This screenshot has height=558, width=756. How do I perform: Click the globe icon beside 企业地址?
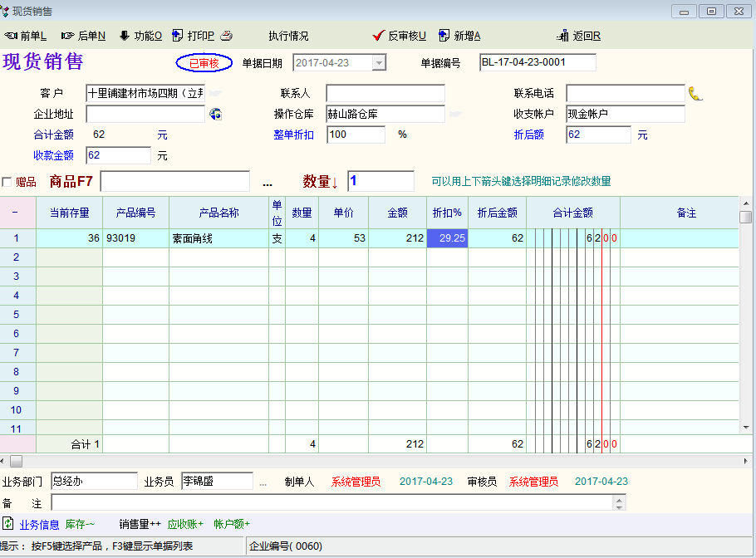click(215, 114)
